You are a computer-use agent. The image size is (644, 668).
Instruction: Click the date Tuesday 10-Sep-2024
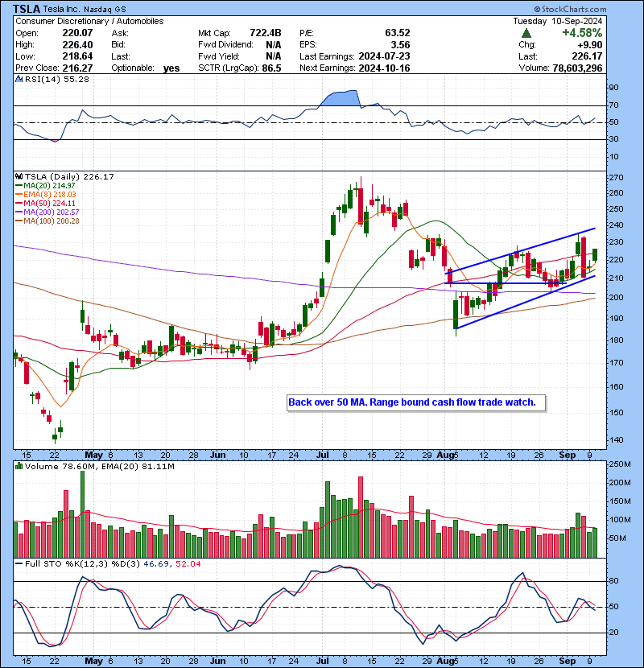[558, 21]
